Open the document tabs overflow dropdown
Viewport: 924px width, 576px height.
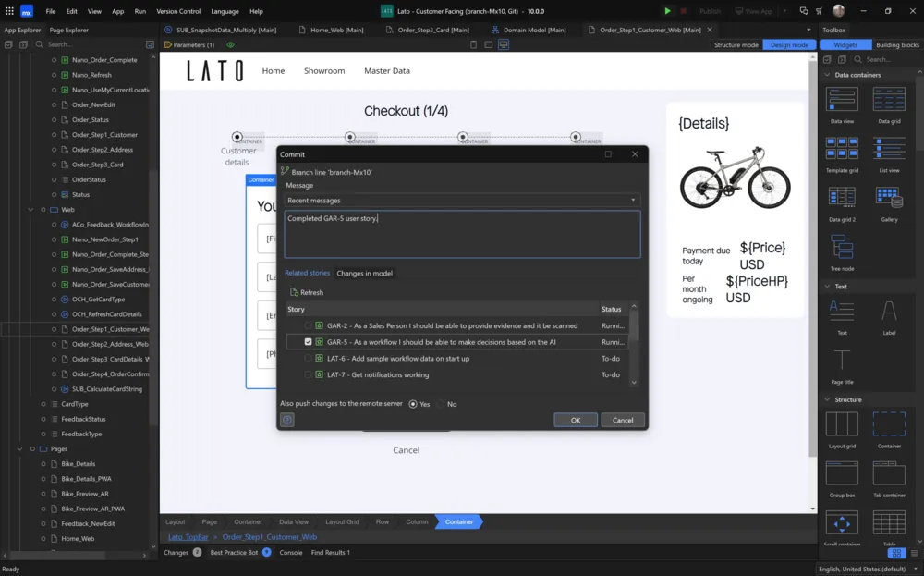tap(808, 31)
